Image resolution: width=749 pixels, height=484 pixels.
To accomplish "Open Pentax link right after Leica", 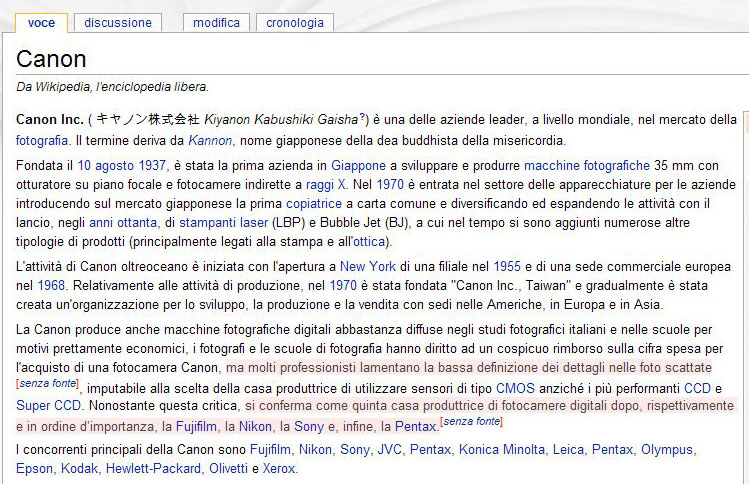I will click(612, 450).
